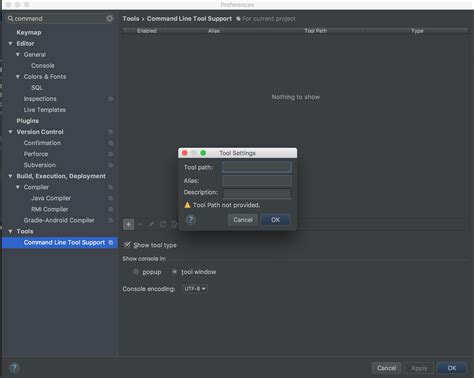Image resolution: width=474 pixels, height=378 pixels.
Task: Select the tool window radio option
Action: pyautogui.click(x=174, y=272)
